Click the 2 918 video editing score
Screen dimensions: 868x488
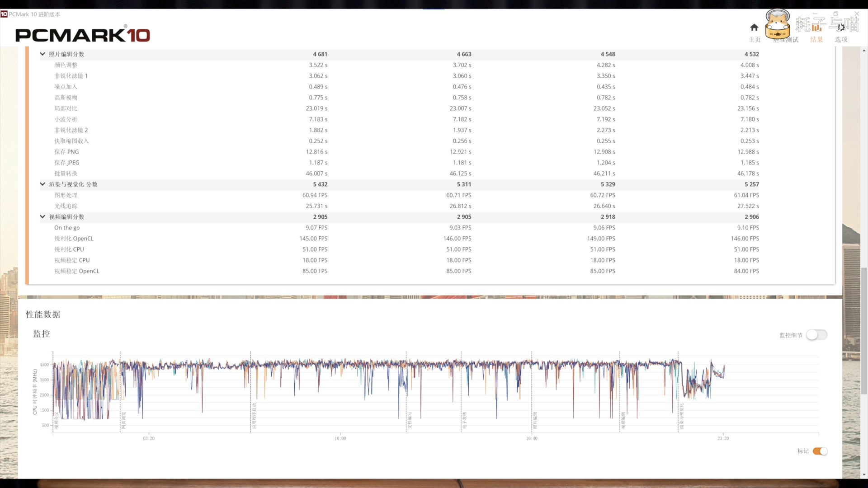608,216
